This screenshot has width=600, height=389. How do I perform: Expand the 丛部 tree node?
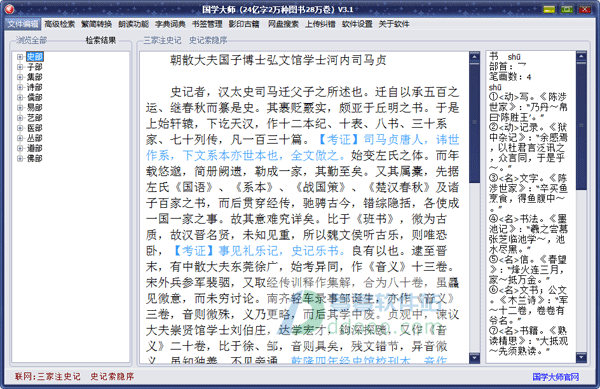click(20, 138)
